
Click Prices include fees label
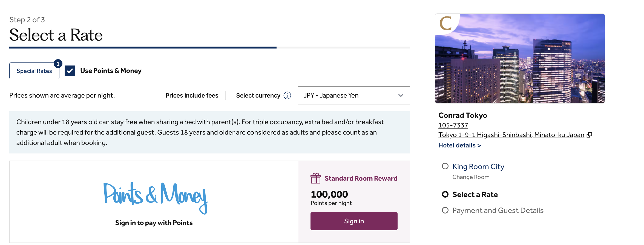pyautogui.click(x=192, y=95)
